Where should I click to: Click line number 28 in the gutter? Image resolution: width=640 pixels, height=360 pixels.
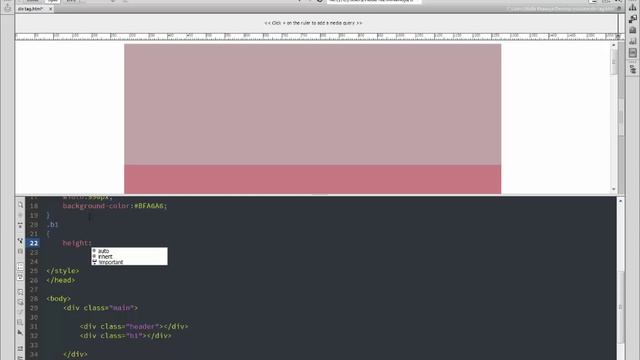click(x=34, y=299)
